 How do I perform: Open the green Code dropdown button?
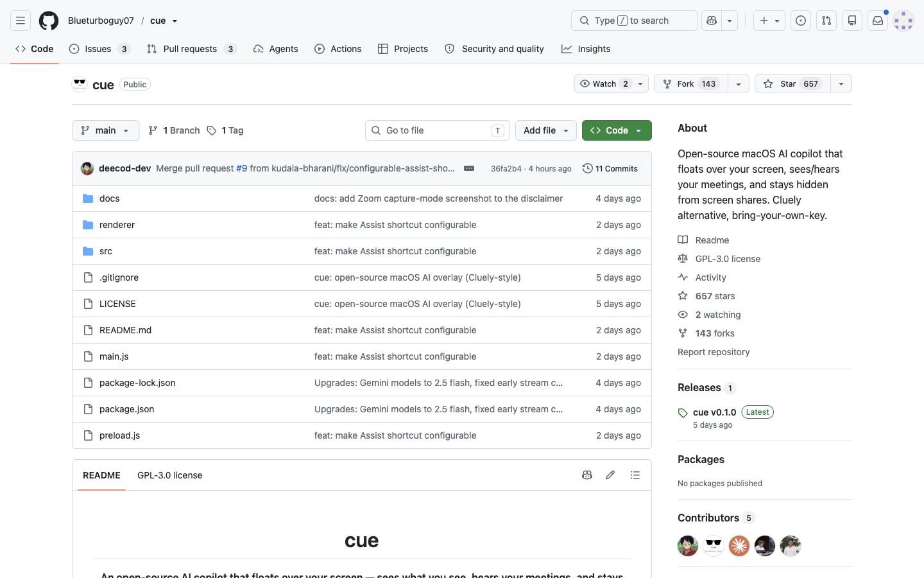pos(617,130)
